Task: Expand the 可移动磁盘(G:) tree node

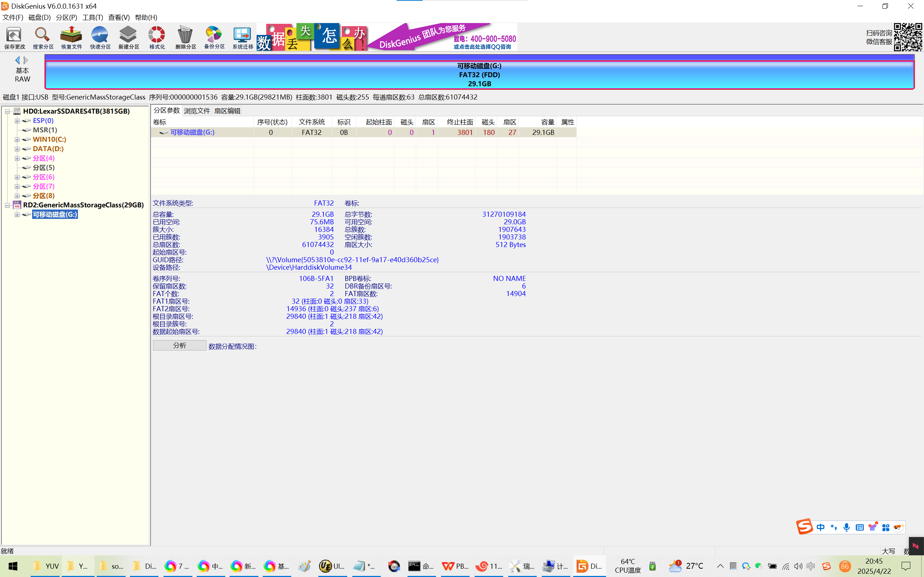Action: (17, 215)
